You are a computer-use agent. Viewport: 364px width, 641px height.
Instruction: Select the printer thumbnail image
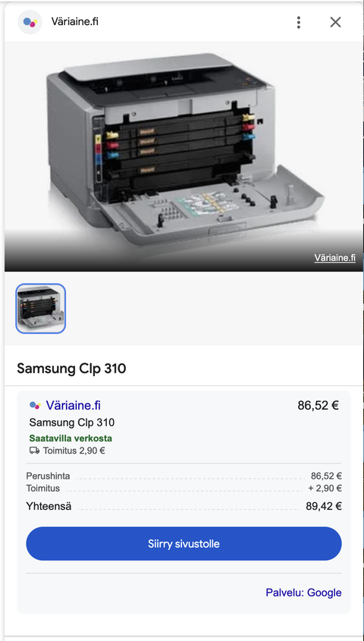pos(40,308)
